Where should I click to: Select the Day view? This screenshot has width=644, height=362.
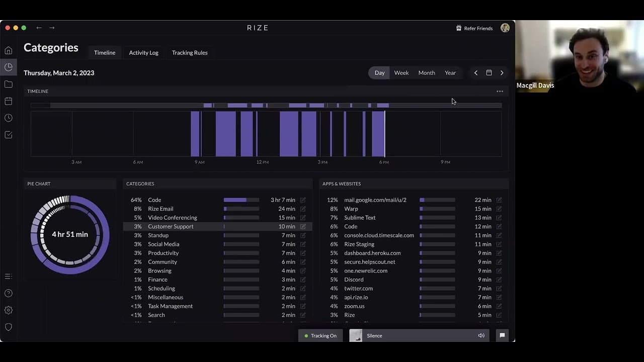[x=379, y=73]
